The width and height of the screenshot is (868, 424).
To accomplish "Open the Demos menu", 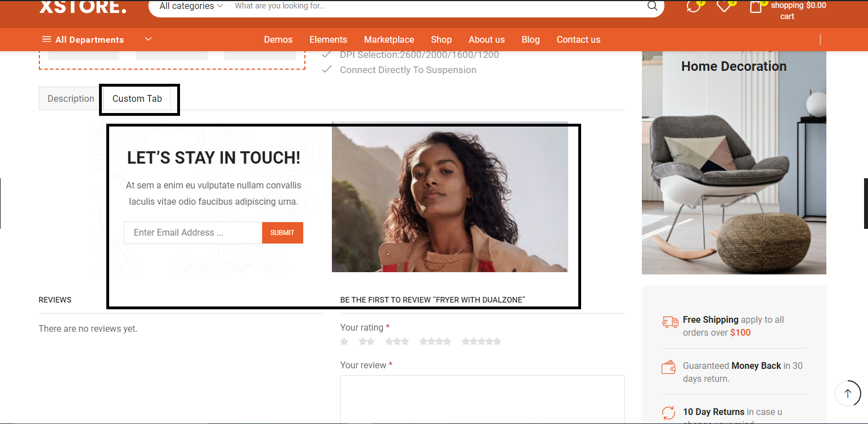I will point(278,39).
